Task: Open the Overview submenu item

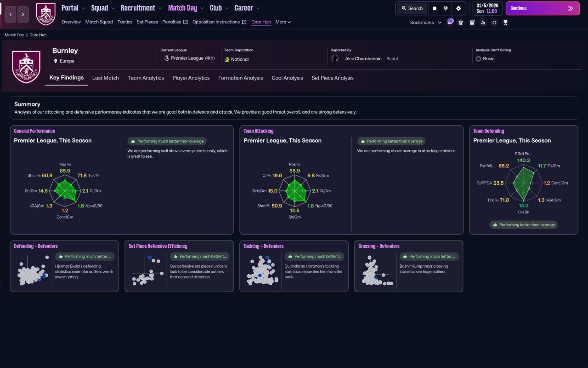Action: (x=71, y=22)
